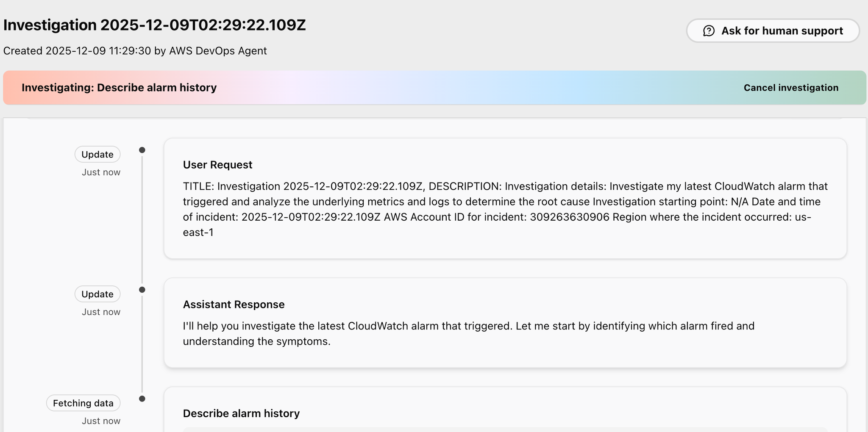Click the timeline dot for Describe alarm history
Screen dimensions: 868x432
142,399
